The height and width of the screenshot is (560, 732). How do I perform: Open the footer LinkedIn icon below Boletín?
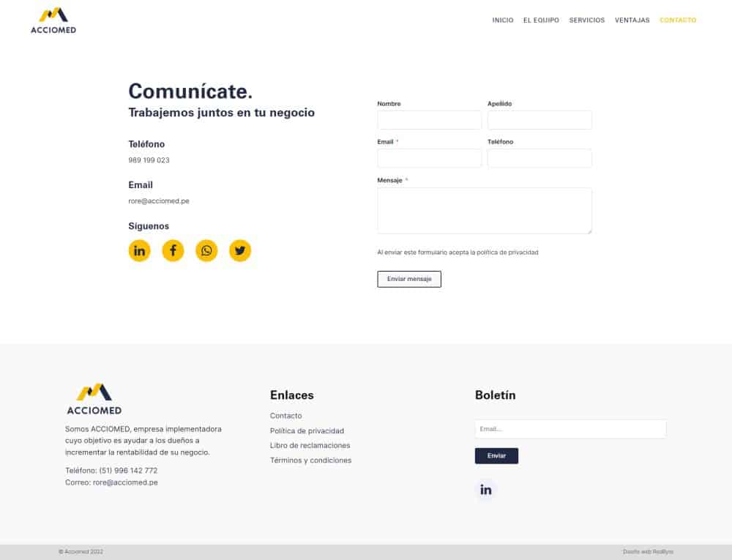point(486,490)
